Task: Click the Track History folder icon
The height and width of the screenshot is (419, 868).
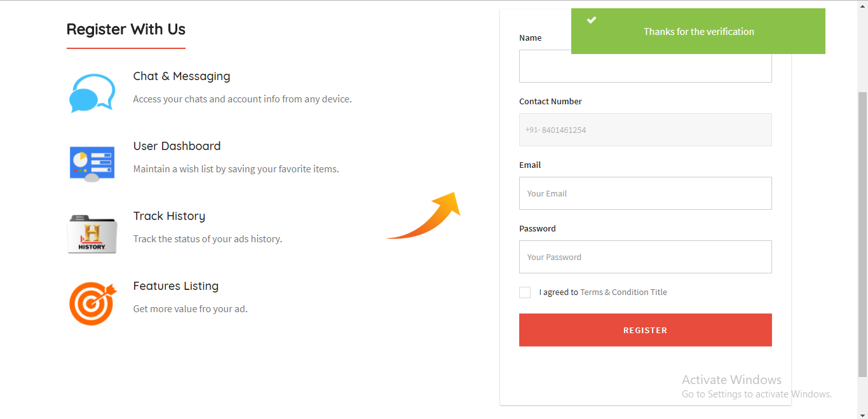Action: coord(92,234)
